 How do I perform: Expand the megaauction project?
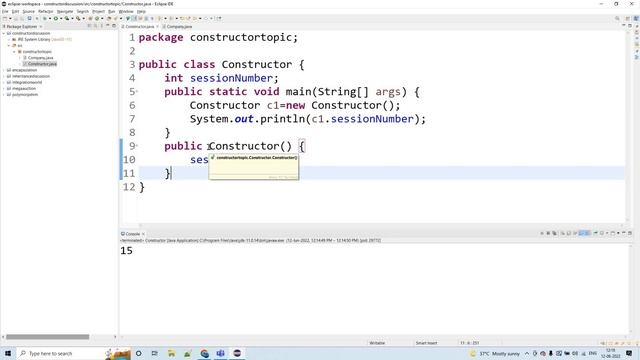pos(4,89)
